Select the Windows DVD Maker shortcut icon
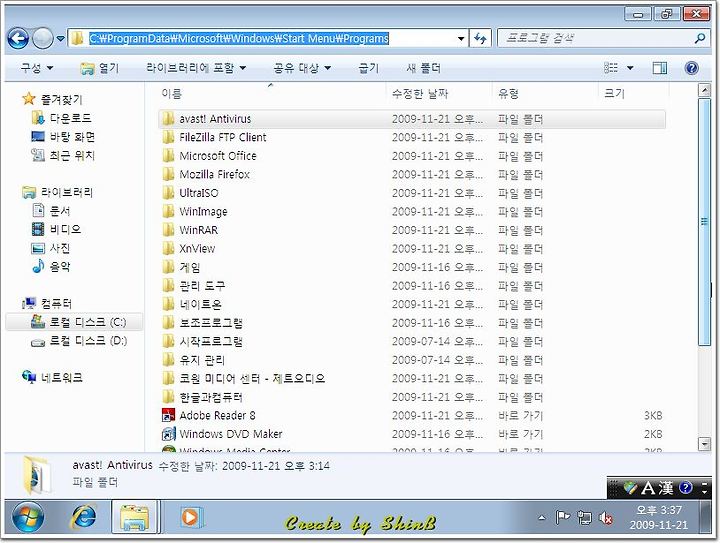Viewport: 720px width, 543px height. pyautogui.click(x=169, y=434)
